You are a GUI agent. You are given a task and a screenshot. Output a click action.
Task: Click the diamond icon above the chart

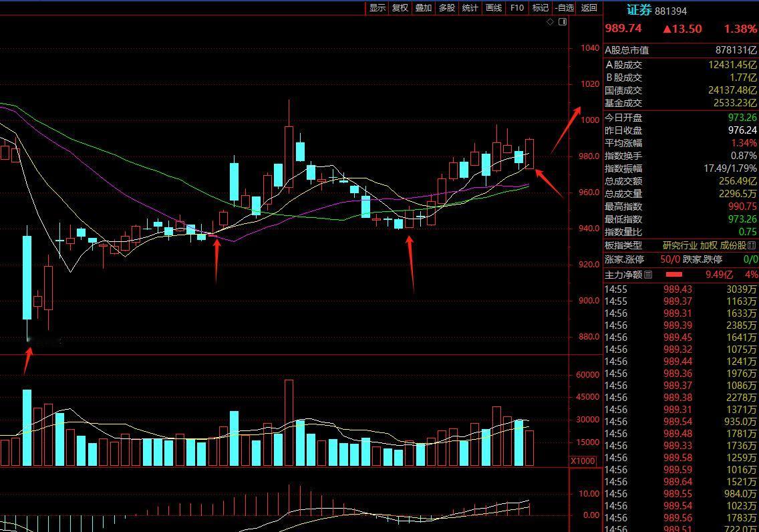click(x=550, y=22)
